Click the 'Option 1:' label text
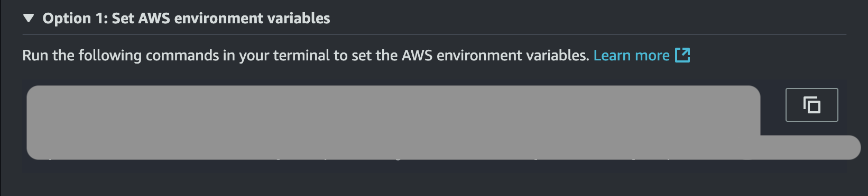 75,19
